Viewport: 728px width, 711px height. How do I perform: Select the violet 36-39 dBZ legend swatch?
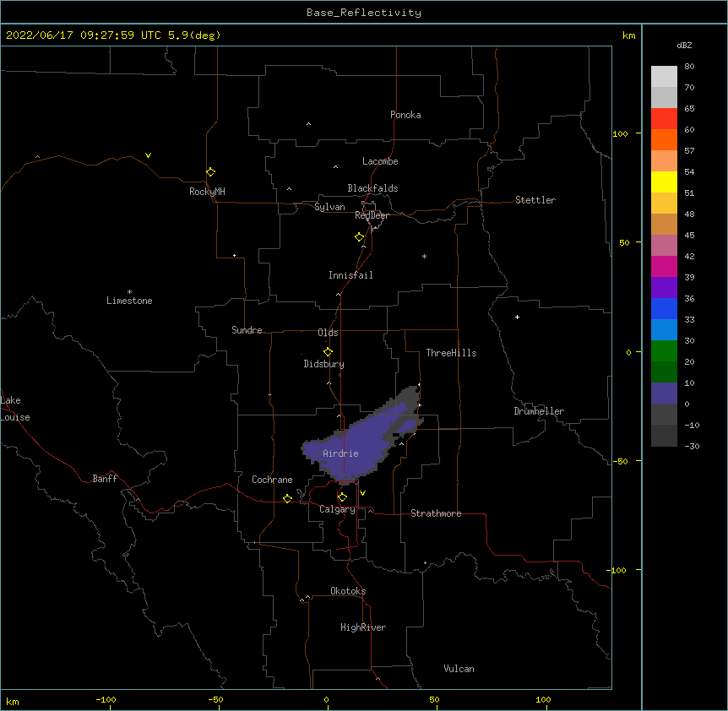click(x=664, y=288)
